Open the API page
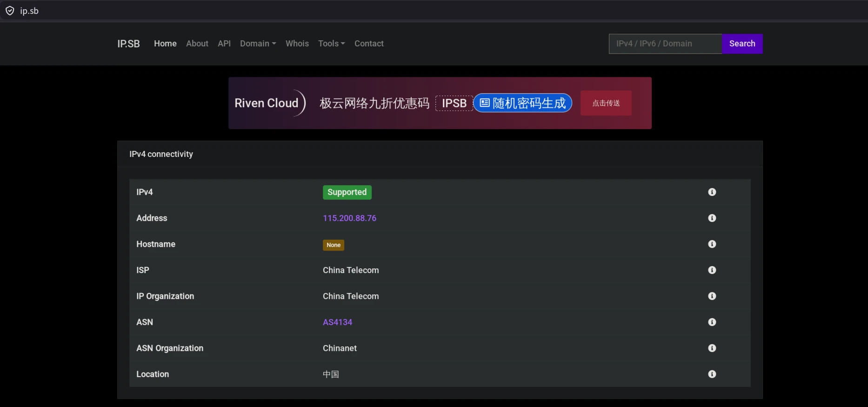868x407 pixels. point(224,43)
